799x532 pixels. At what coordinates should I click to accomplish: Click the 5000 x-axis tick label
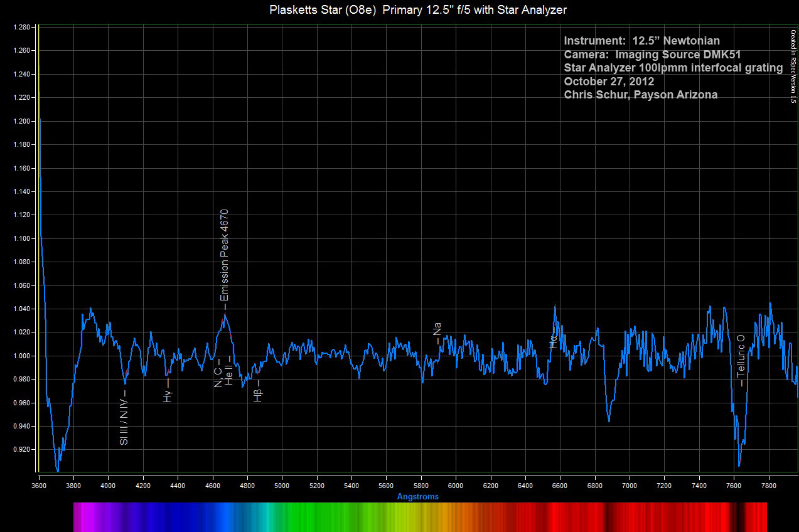tap(282, 485)
